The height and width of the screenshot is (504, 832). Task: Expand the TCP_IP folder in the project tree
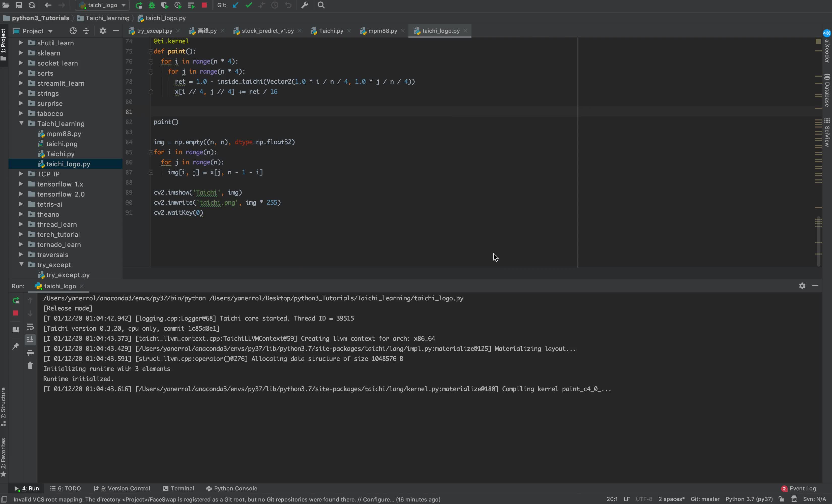(21, 174)
